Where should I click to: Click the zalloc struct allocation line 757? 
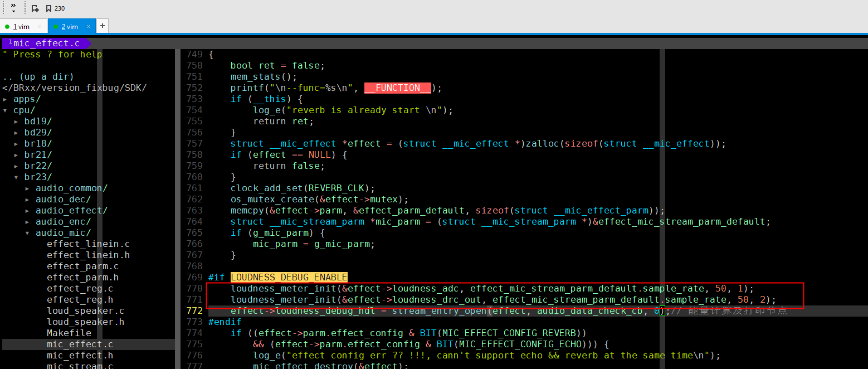tap(479, 143)
